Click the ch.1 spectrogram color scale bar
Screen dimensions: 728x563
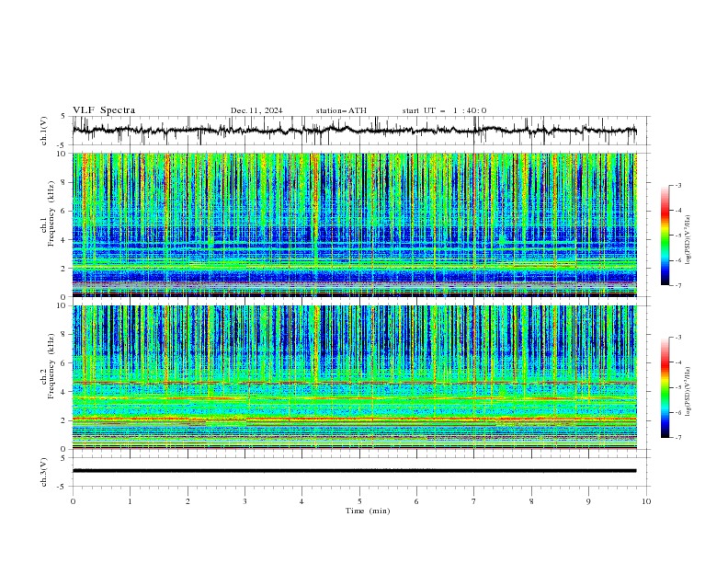(x=665, y=236)
